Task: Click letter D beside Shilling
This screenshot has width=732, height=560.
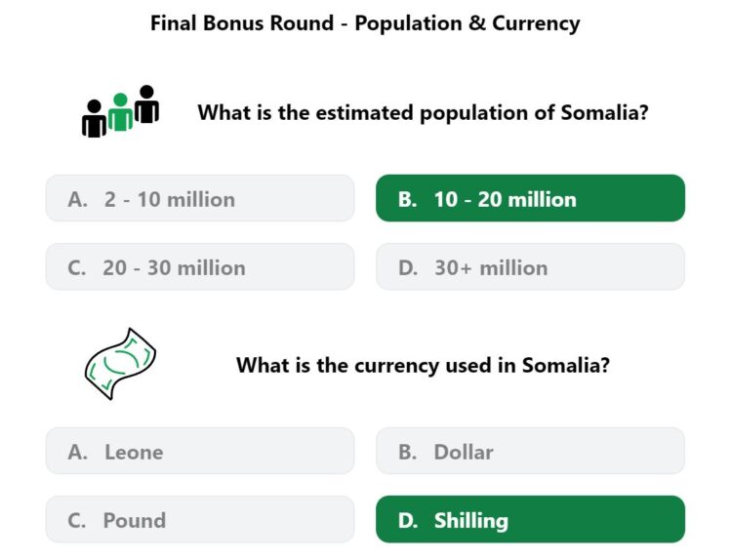Action: [408, 520]
